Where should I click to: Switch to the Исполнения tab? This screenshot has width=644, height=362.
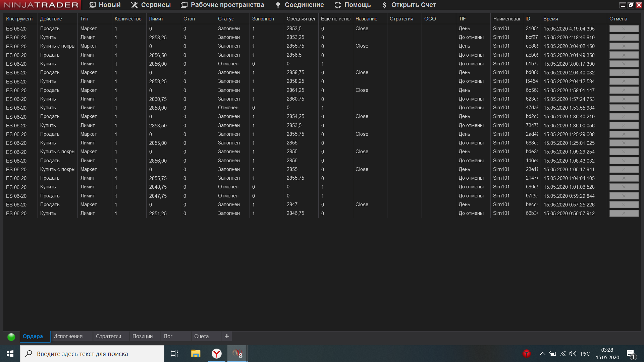click(x=68, y=336)
